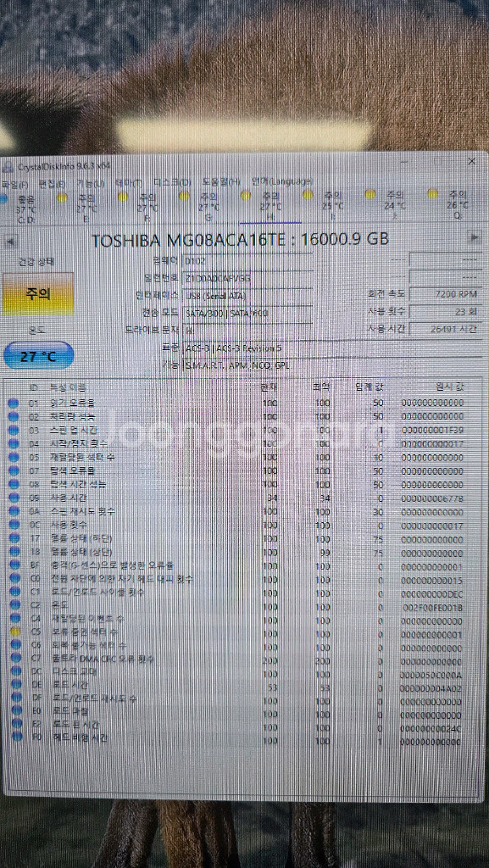Click the status circle beside ID E0
The image size is (489, 868).
coord(17,711)
